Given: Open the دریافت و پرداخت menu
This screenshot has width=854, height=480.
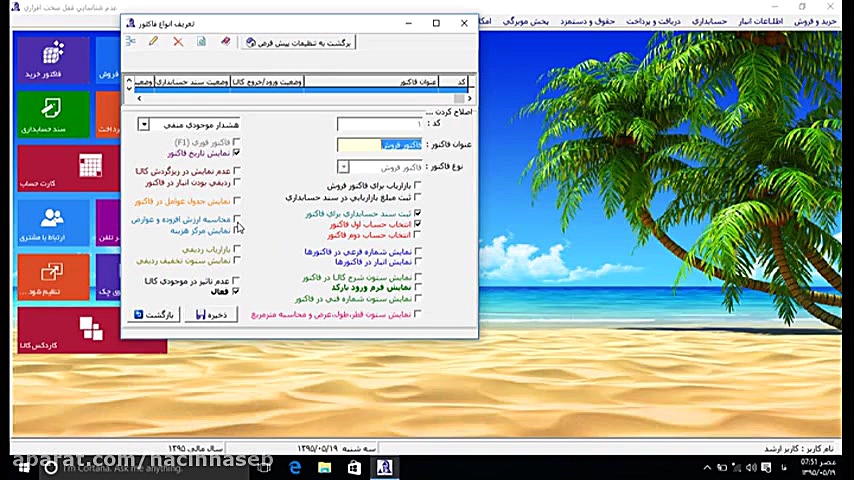Looking at the screenshot, I should pos(653,21).
